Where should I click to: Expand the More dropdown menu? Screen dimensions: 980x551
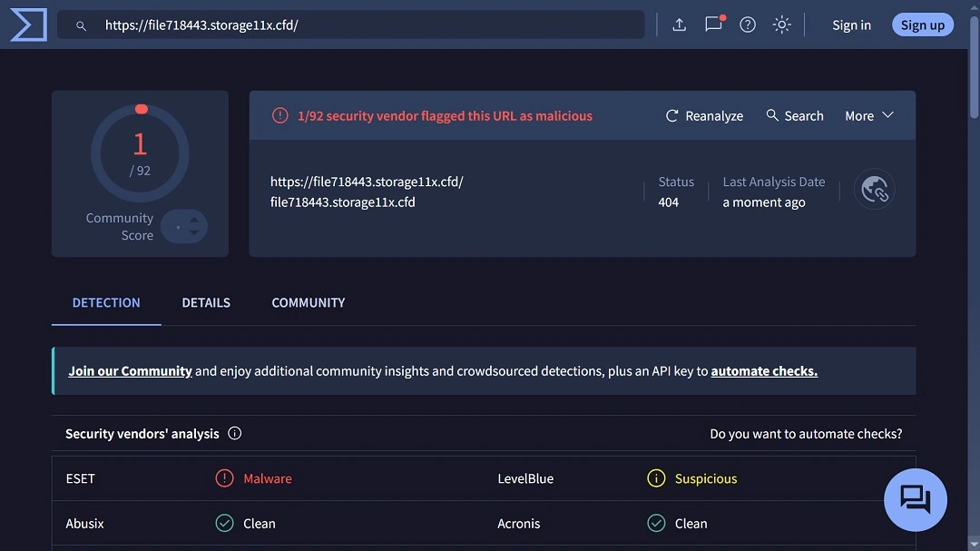[869, 115]
